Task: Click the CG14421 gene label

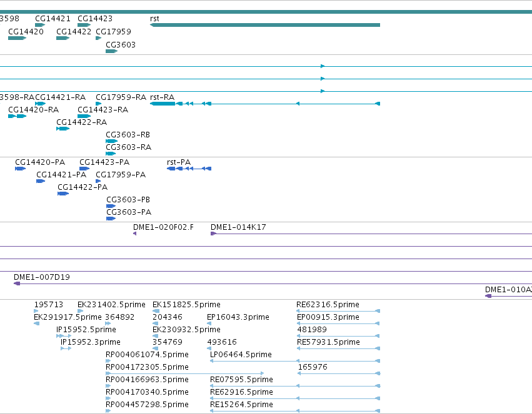Action: point(53,19)
